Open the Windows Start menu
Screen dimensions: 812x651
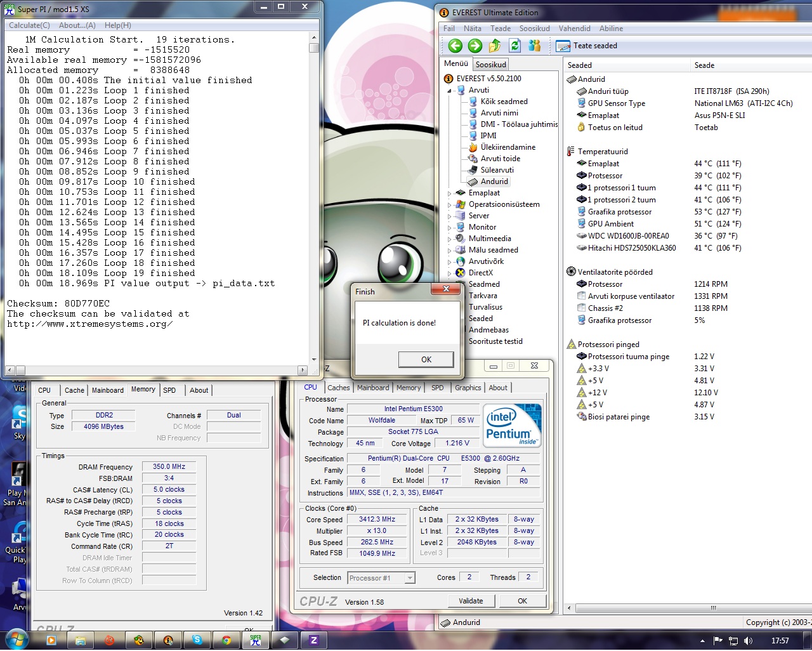tap(16, 639)
